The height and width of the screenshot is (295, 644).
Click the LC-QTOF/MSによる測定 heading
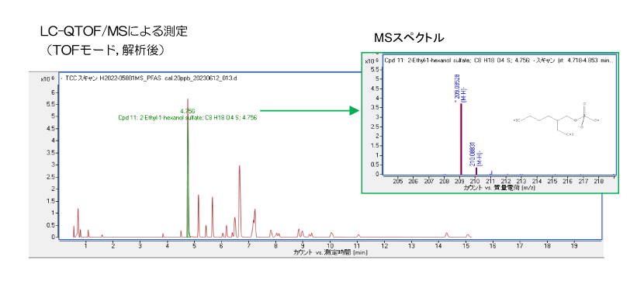click(113, 32)
